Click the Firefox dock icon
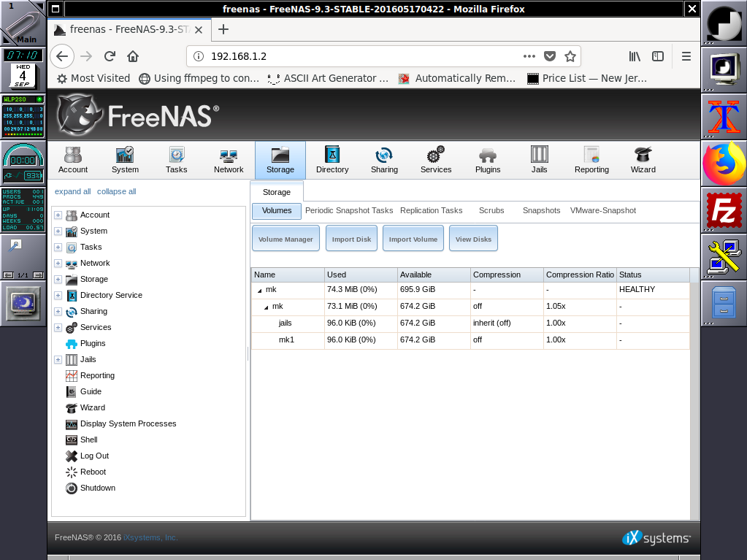The height and width of the screenshot is (560, 747). [724, 164]
